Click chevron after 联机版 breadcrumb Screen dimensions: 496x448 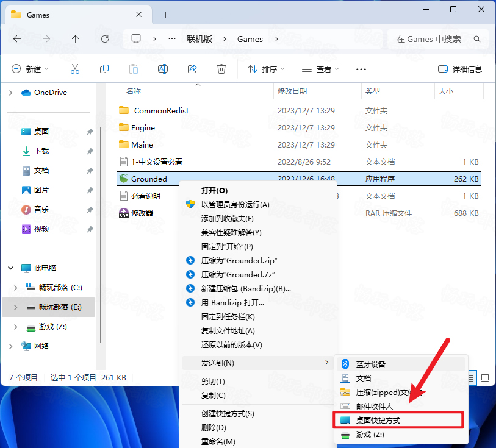[x=225, y=39]
